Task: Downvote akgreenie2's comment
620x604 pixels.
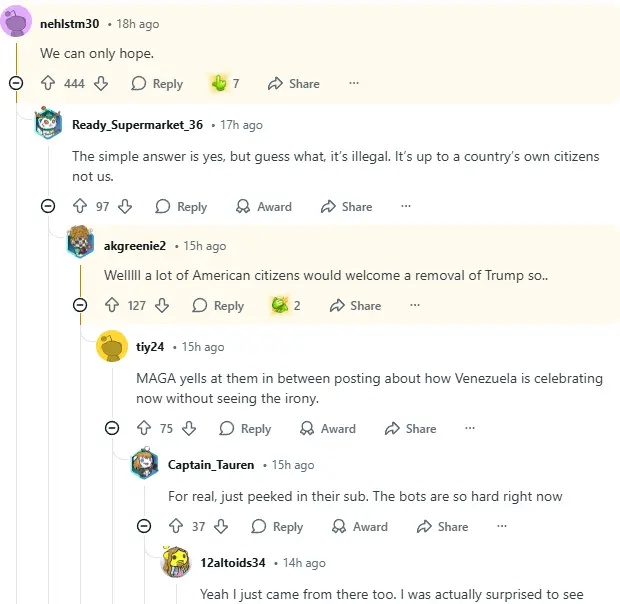Action: pos(161,306)
